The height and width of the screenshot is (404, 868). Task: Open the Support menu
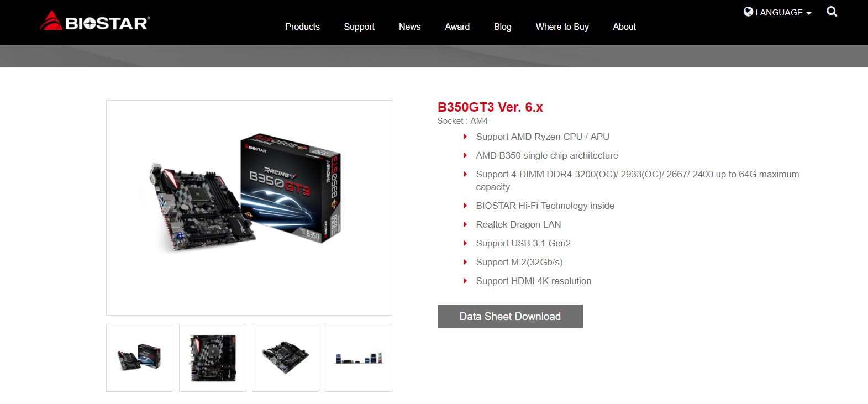[x=359, y=27]
